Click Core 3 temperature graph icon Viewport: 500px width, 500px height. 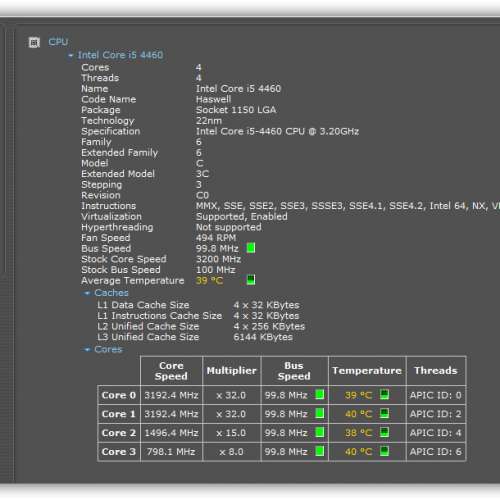coord(384,451)
